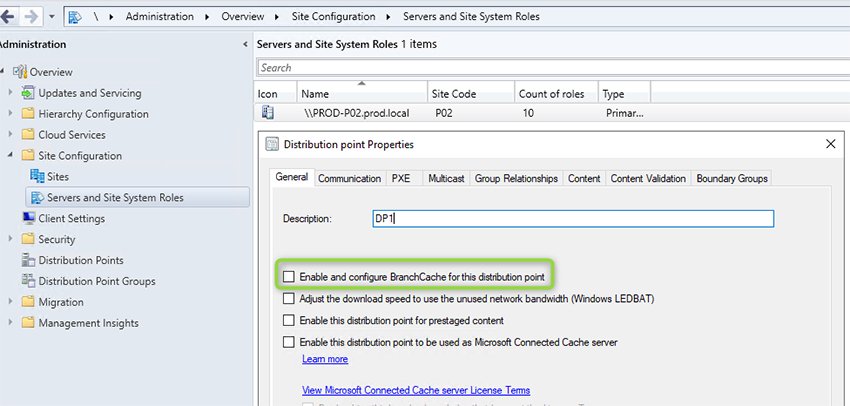Sort by Count of roles column header

pos(556,93)
